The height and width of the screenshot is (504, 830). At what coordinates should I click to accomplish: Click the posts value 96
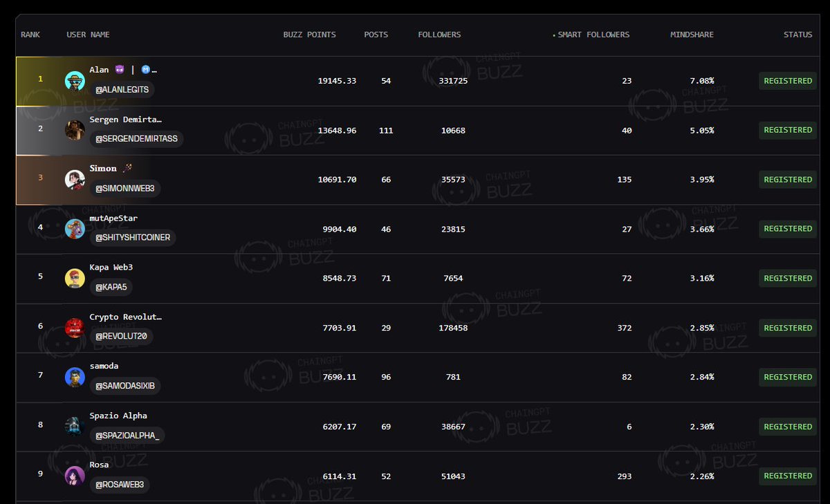pyautogui.click(x=386, y=377)
